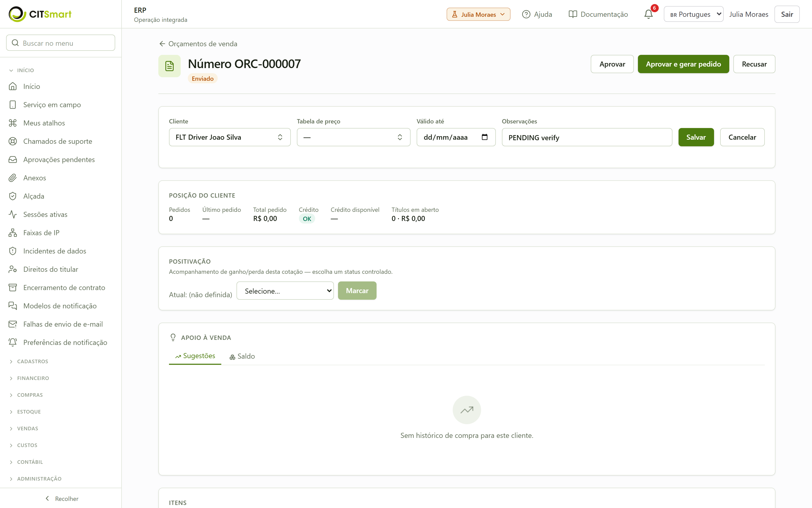
Task: Click the Buscar no menu search field
Action: point(61,43)
